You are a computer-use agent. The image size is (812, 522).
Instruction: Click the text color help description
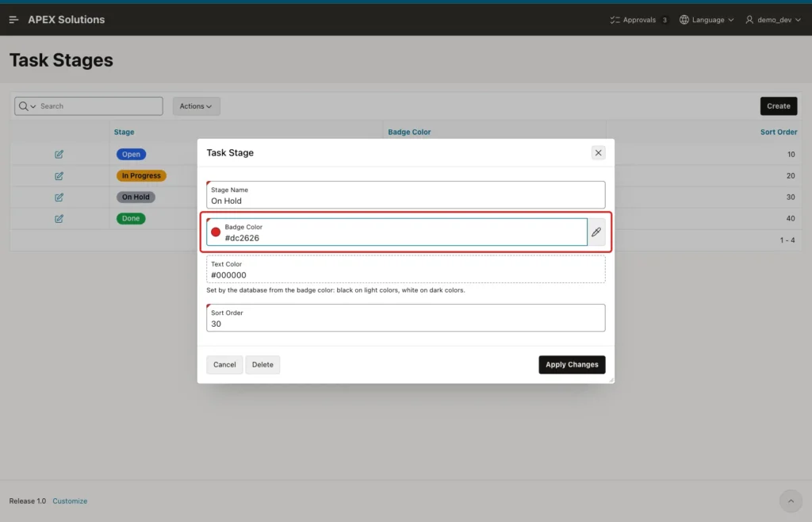335,290
